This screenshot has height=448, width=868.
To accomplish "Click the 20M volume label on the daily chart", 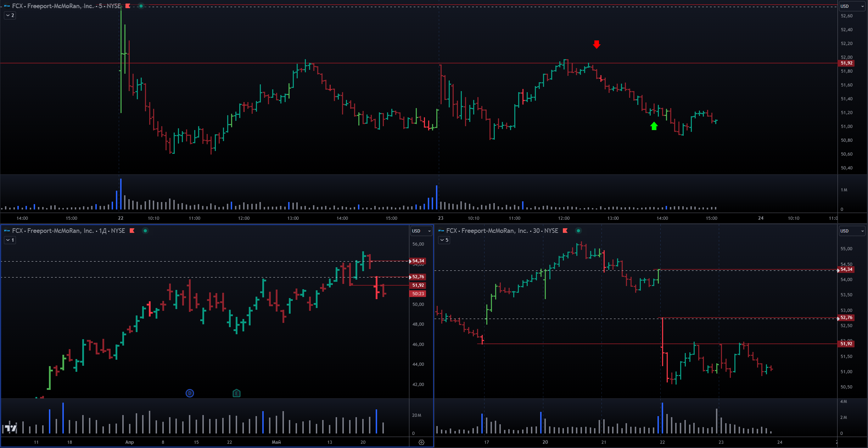I will pyautogui.click(x=416, y=415).
